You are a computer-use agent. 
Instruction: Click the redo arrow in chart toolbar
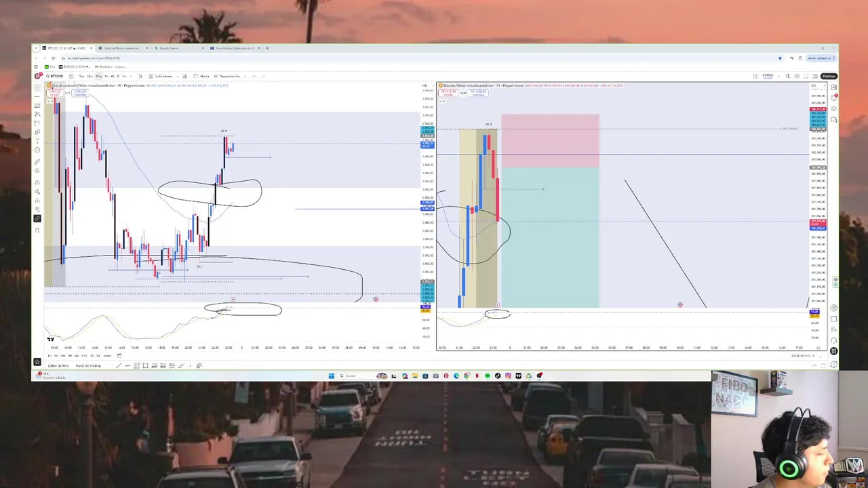263,76
